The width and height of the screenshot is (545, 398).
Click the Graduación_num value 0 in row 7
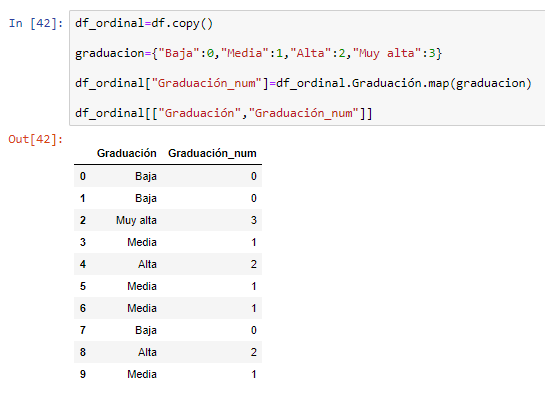pos(254,330)
